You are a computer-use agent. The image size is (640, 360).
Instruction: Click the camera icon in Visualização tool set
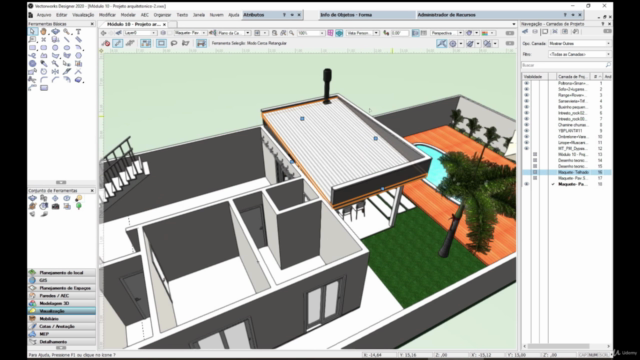[x=55, y=206]
